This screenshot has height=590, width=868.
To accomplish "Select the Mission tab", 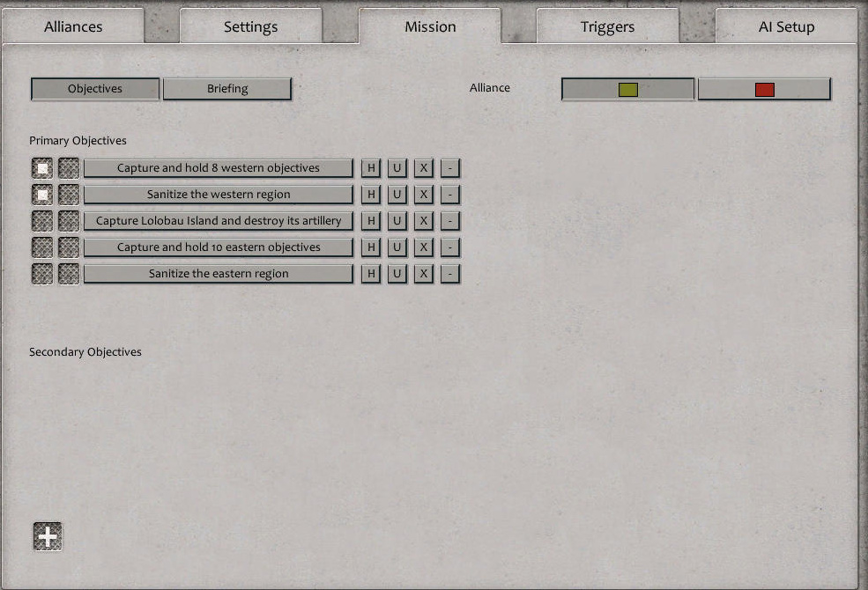I will click(x=430, y=26).
